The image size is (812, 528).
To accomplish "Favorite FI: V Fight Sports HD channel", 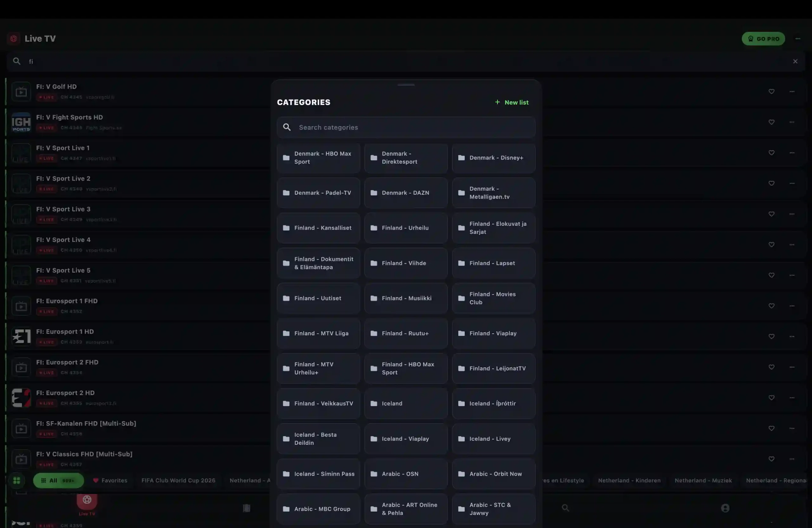I will (x=771, y=122).
